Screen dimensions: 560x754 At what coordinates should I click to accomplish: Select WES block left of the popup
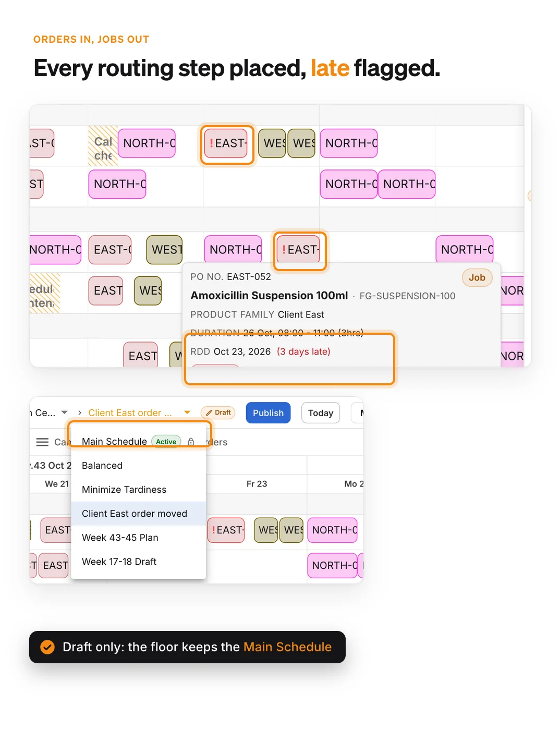point(148,290)
